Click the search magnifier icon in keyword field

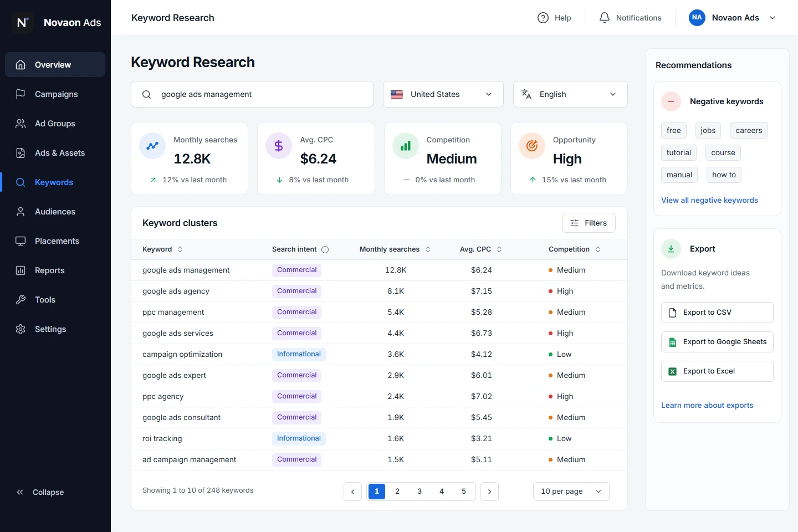tap(146, 95)
